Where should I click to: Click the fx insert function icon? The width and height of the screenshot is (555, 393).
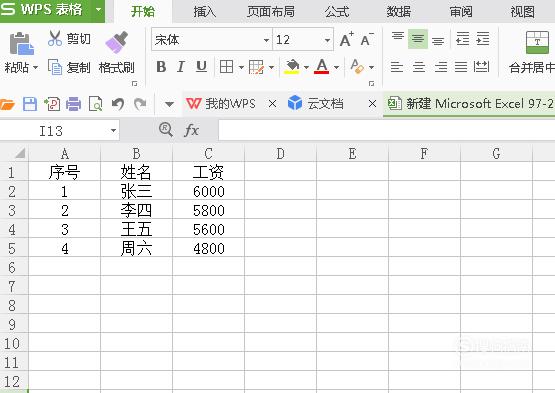(191, 130)
